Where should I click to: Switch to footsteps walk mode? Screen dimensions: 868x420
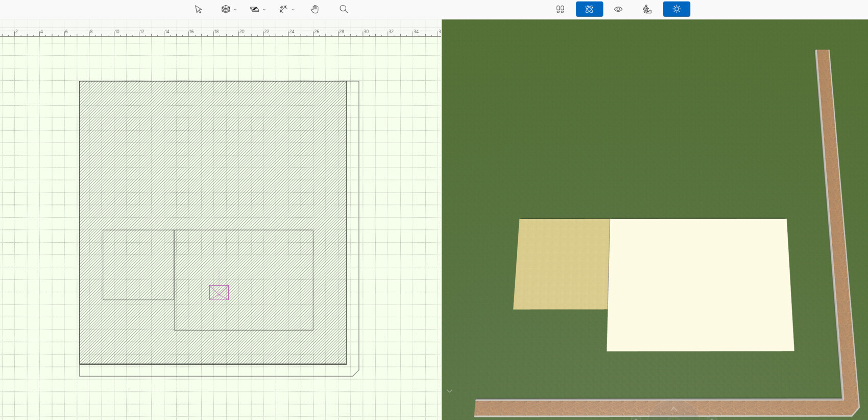560,9
